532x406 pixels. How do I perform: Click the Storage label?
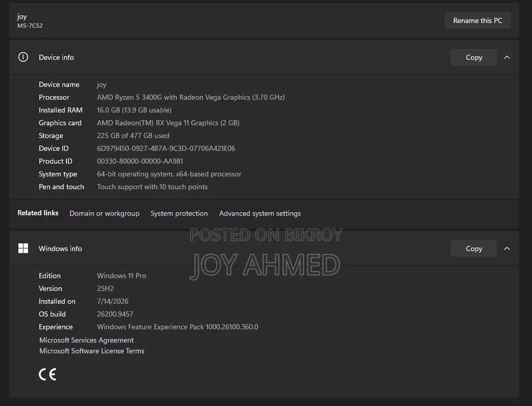(51, 136)
